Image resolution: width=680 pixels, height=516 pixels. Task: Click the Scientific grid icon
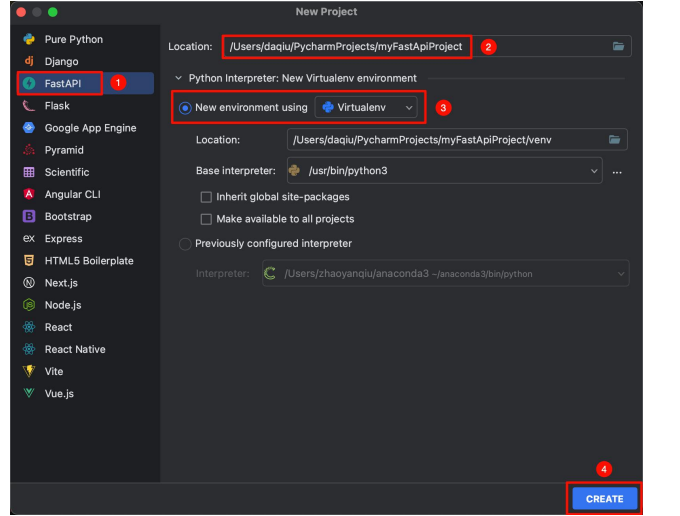click(29, 172)
